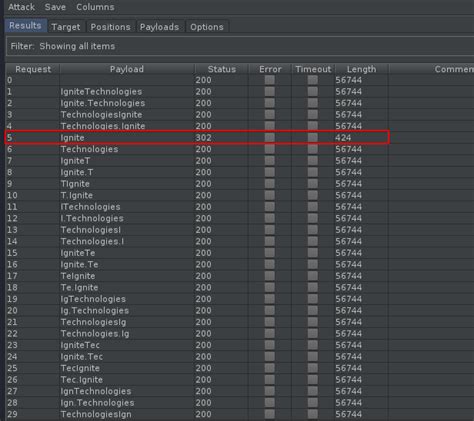The width and height of the screenshot is (474, 421).
Task: Sort by the Status column header
Action: [222, 69]
